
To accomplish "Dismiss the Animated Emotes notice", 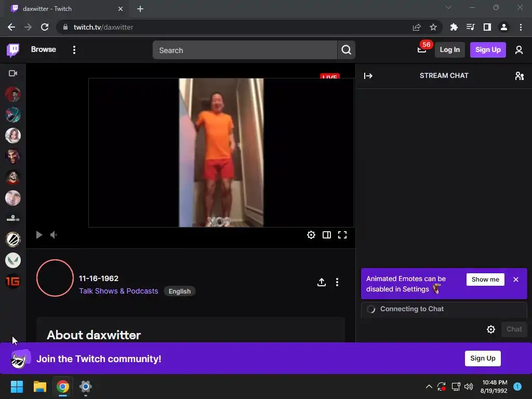I will [516, 280].
